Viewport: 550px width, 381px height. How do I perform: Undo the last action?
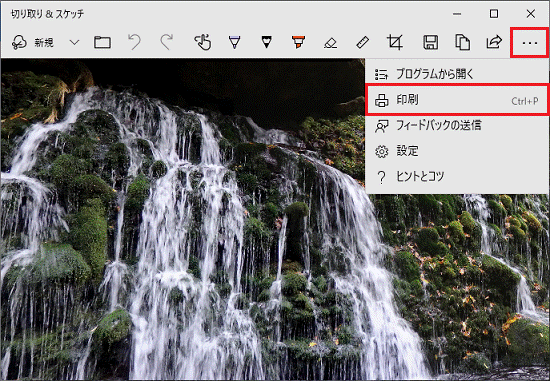tap(134, 43)
